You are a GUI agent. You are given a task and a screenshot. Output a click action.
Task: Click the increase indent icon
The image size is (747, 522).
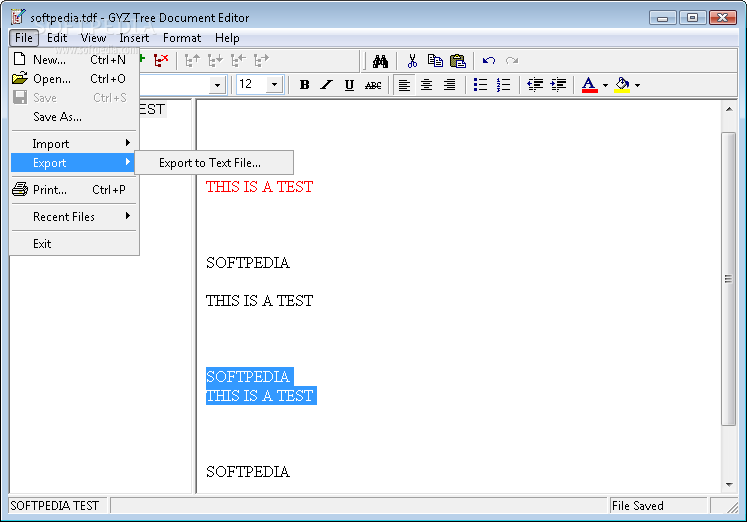(x=558, y=85)
